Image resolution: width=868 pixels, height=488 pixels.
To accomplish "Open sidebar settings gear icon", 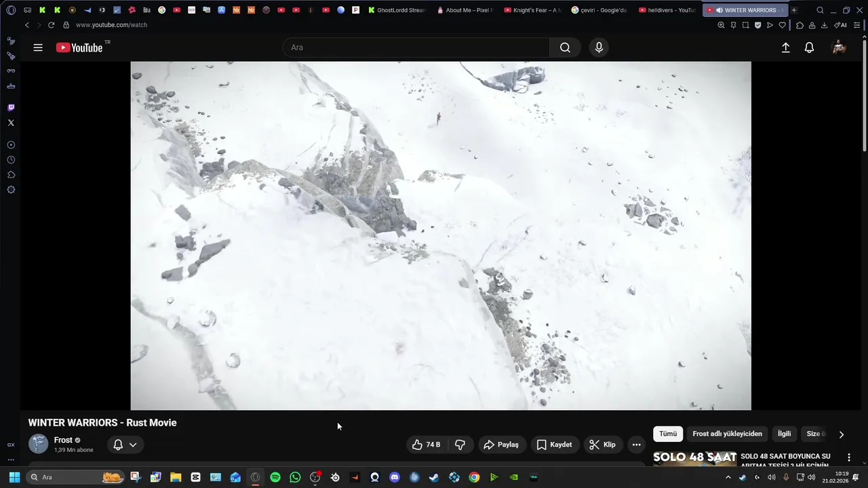I will click(x=11, y=190).
